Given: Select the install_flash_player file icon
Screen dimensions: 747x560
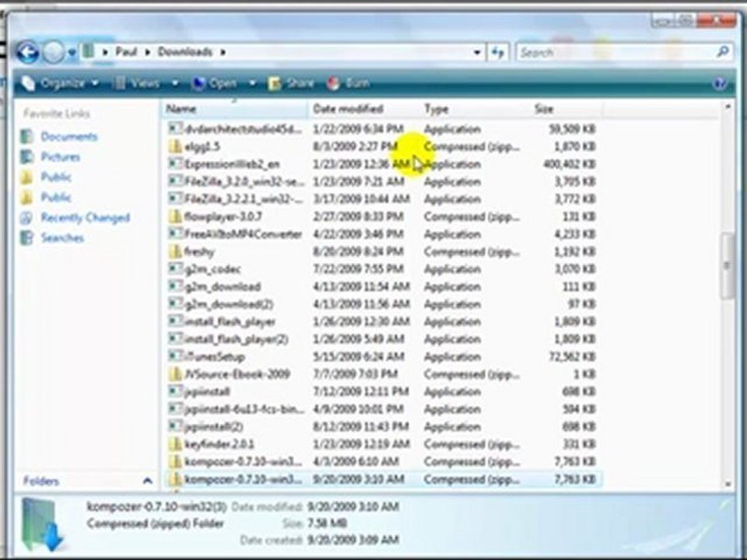Looking at the screenshot, I should 175,321.
